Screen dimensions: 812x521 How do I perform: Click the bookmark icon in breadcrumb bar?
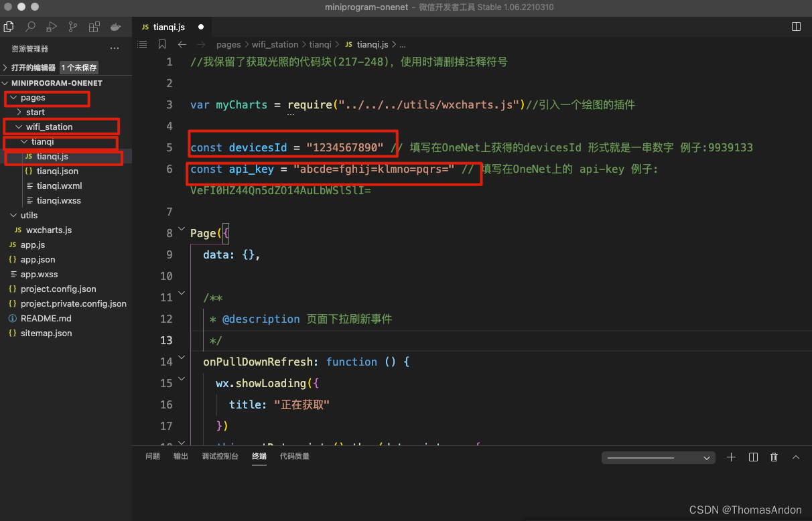pos(162,44)
